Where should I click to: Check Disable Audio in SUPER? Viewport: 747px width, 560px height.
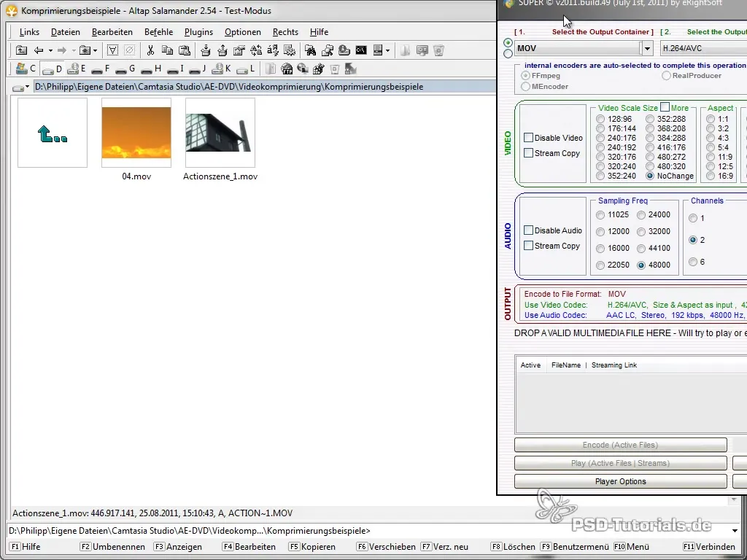(x=528, y=230)
